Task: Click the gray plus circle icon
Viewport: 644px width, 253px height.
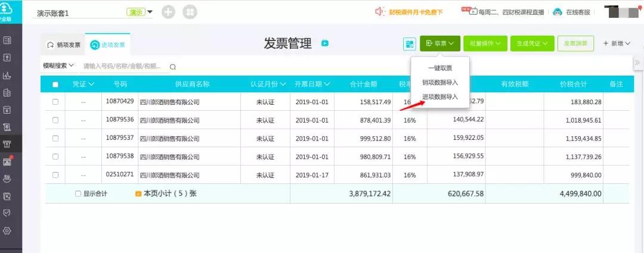Action: tap(168, 13)
